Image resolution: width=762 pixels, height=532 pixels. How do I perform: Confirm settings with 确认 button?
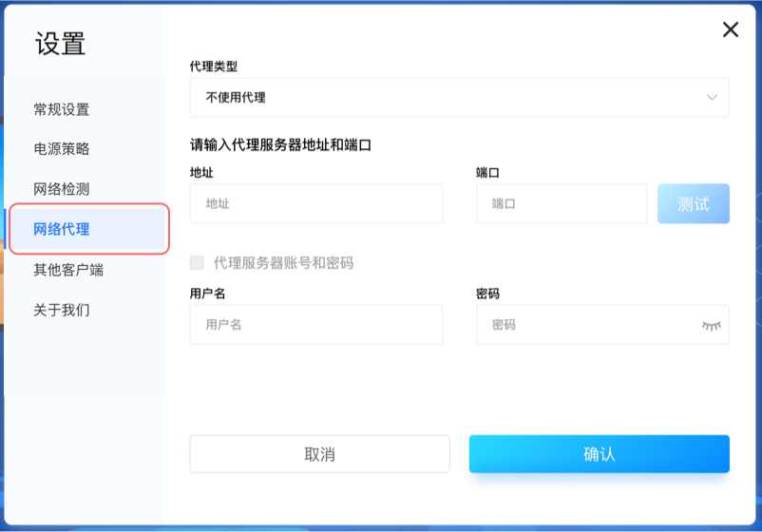click(x=599, y=454)
